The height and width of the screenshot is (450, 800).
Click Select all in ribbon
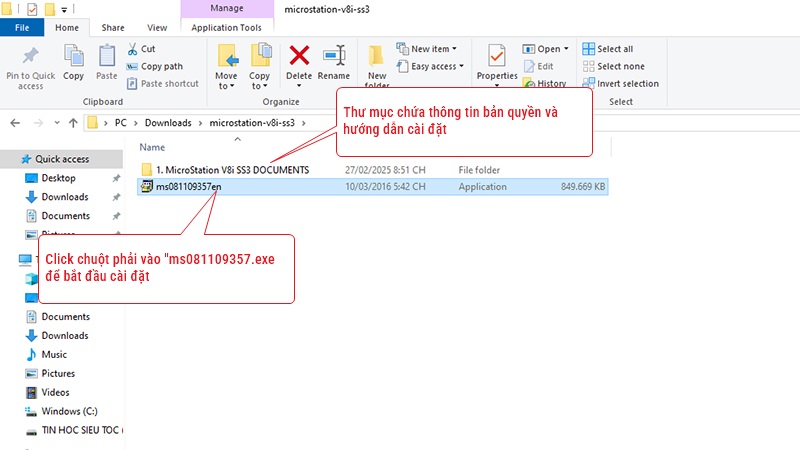608,49
